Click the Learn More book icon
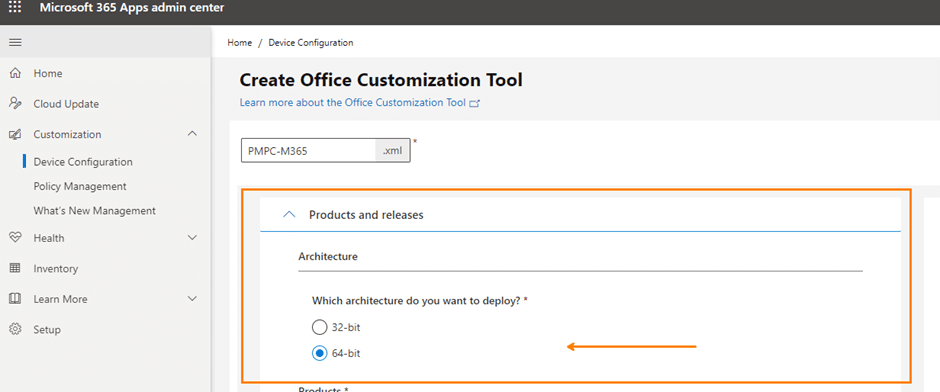 tap(16, 299)
